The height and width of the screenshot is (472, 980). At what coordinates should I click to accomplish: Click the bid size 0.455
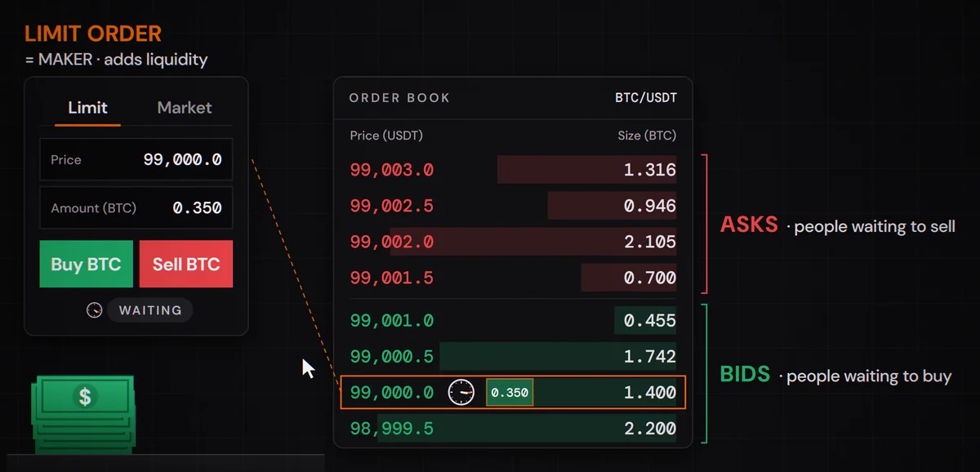649,321
